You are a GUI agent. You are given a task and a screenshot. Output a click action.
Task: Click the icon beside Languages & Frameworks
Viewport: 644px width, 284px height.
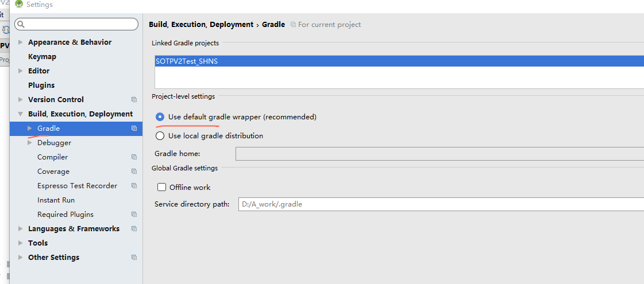(x=134, y=228)
